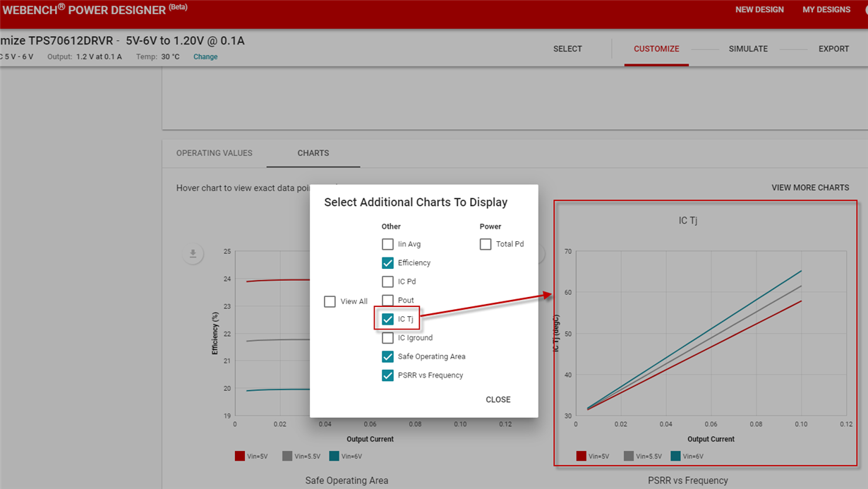The width and height of the screenshot is (868, 489).
Task: Uncheck the Efficiency chart checkbox
Action: [387, 262]
